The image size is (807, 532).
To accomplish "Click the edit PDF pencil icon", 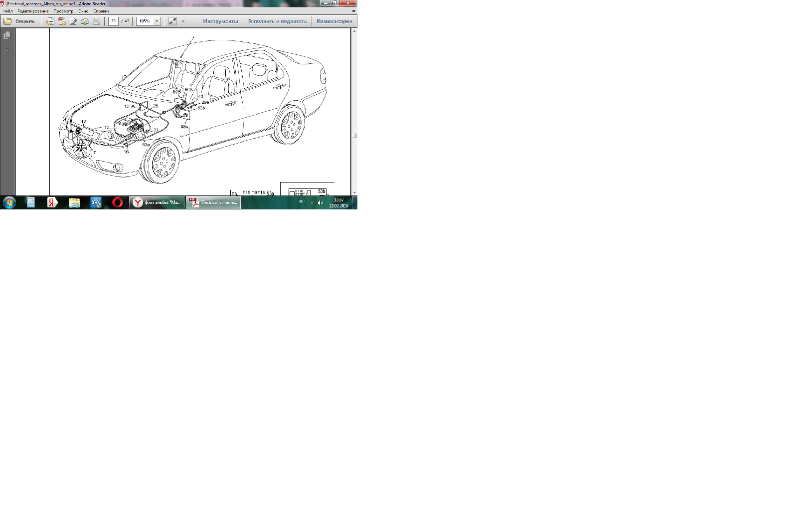I will tap(73, 21).
